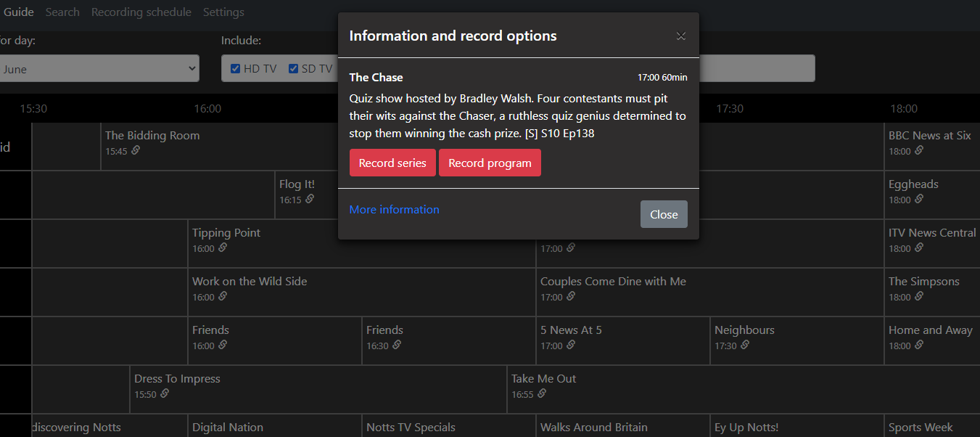The width and height of the screenshot is (980, 437).
Task: Click link icon under Tipping Point
Action: click(x=223, y=248)
